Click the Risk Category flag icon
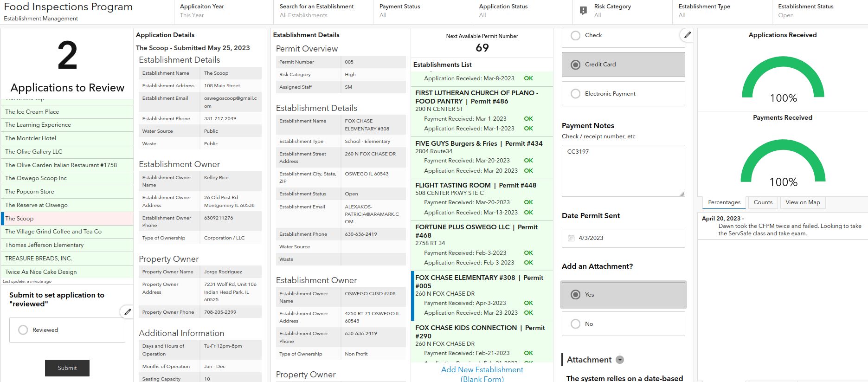Screen dimensions: 868x382 pos(583,11)
